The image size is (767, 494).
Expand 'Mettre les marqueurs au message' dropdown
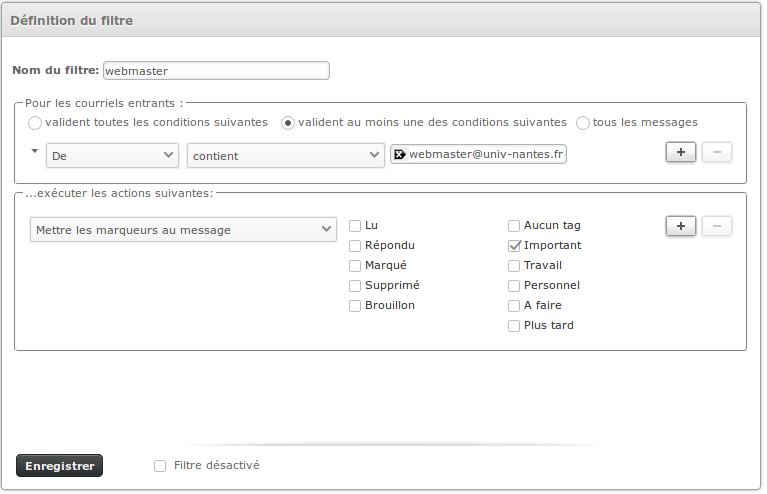pyautogui.click(x=183, y=230)
